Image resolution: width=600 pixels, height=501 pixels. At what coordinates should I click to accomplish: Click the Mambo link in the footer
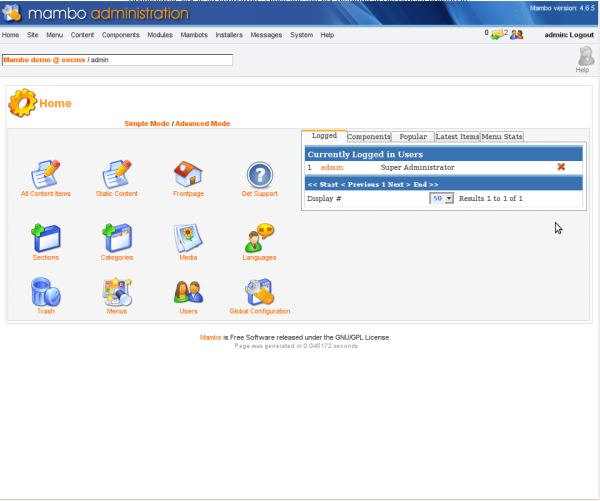(210, 337)
